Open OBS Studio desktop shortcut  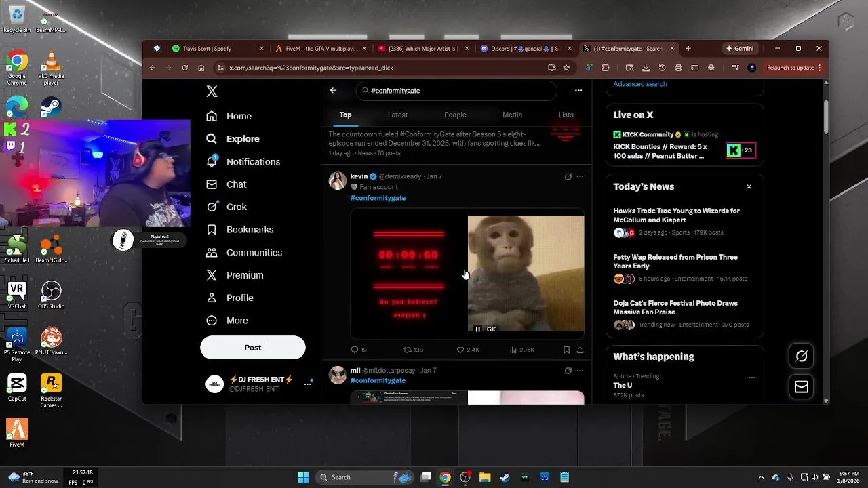tap(52, 296)
